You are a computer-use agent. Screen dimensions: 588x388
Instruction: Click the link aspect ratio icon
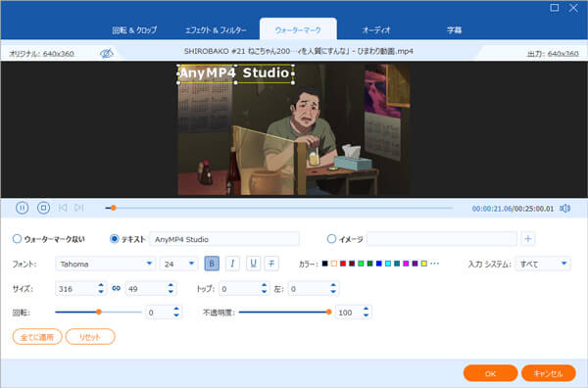click(x=117, y=288)
